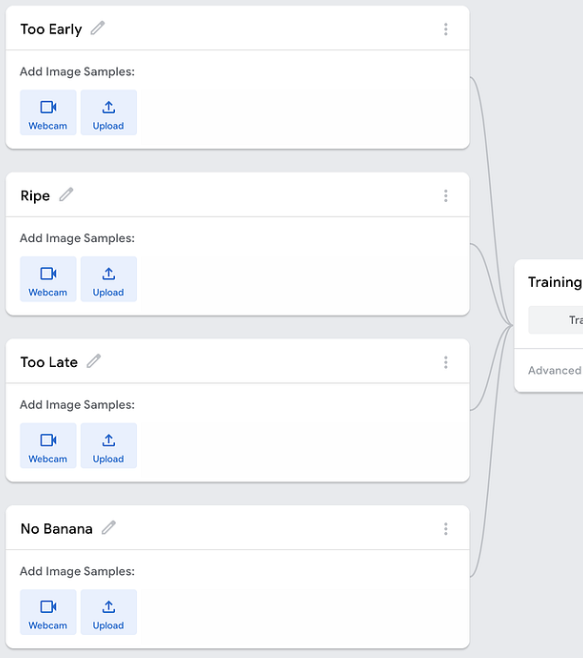Screen dimensions: 583x658
Task: Upload samples for Too Late class
Action: point(109,446)
